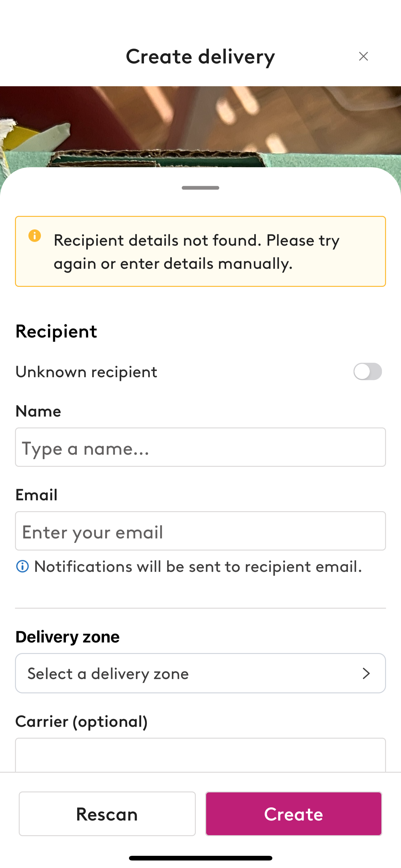The width and height of the screenshot is (401, 868).
Task: Tap the scanned package photo preview
Action: tap(200, 127)
